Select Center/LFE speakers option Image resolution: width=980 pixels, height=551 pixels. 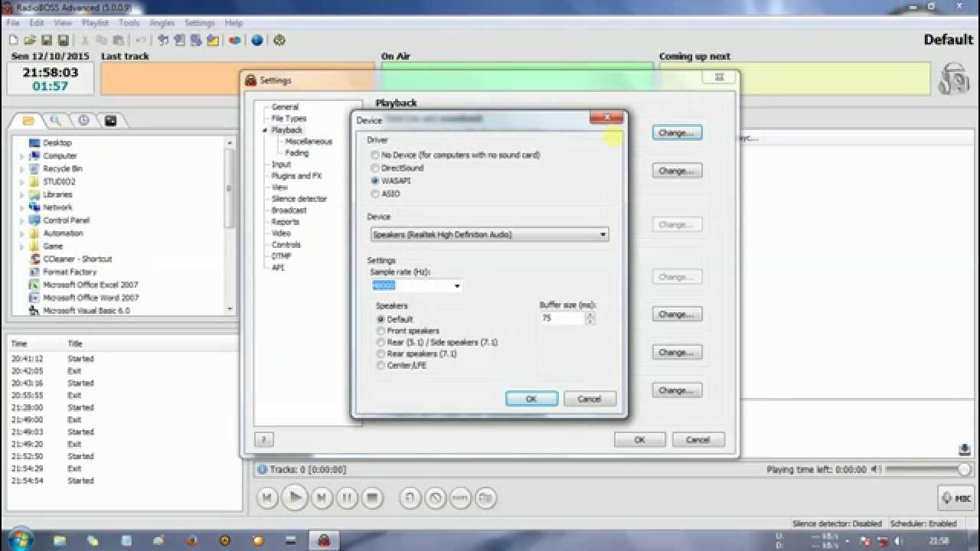click(x=381, y=365)
